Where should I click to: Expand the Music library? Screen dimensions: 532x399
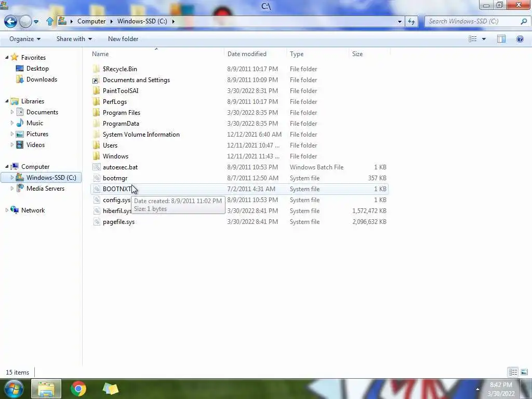click(12, 123)
